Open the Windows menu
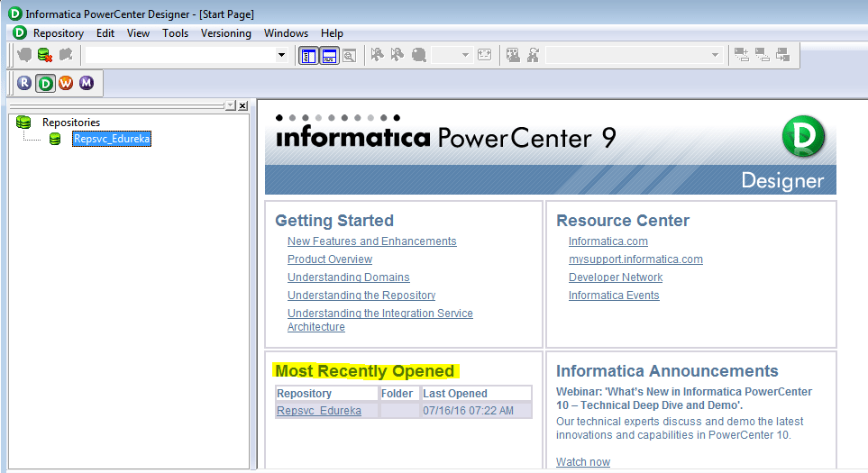 click(286, 33)
